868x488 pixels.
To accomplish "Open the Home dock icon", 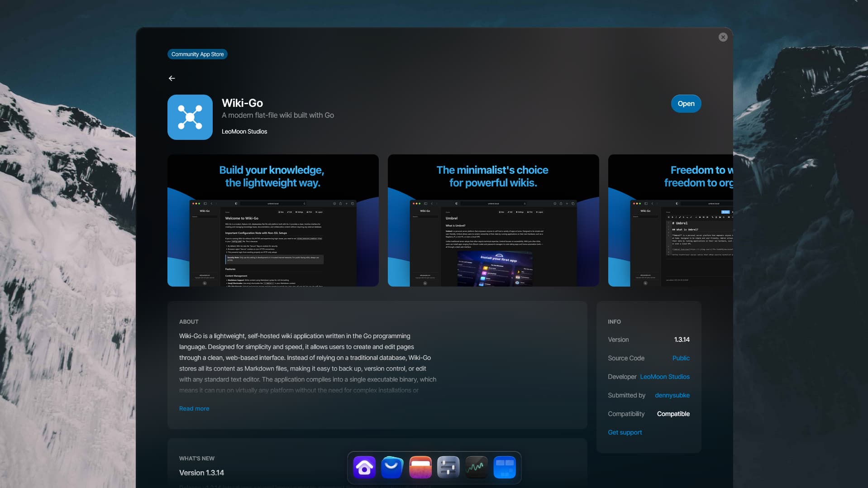I will point(364,468).
